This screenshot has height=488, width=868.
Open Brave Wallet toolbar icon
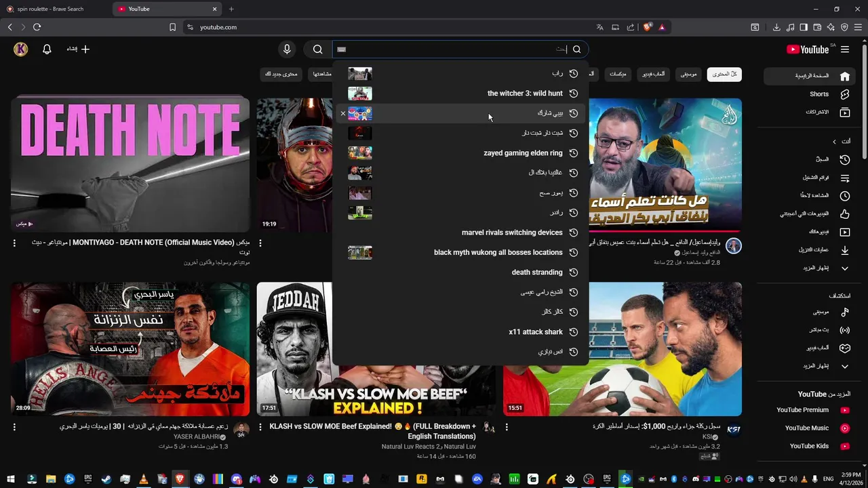coord(817,27)
